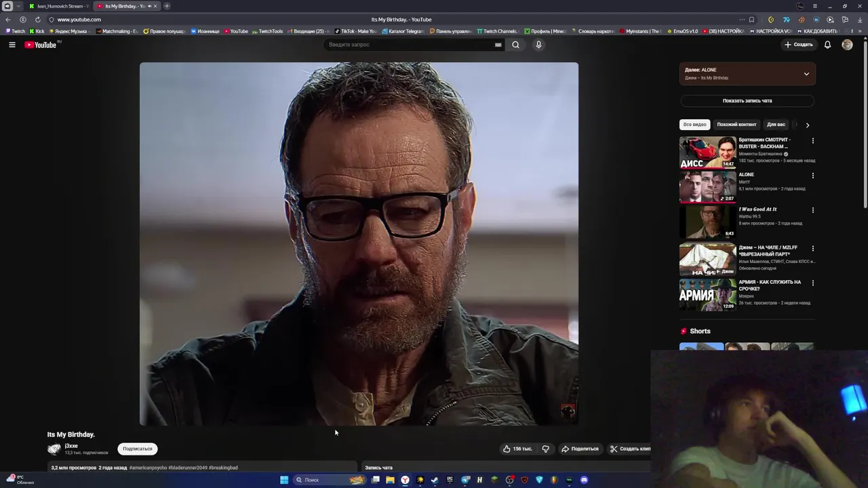Open the on-screen keyboard in the search box
868x488 pixels.
tap(498, 45)
